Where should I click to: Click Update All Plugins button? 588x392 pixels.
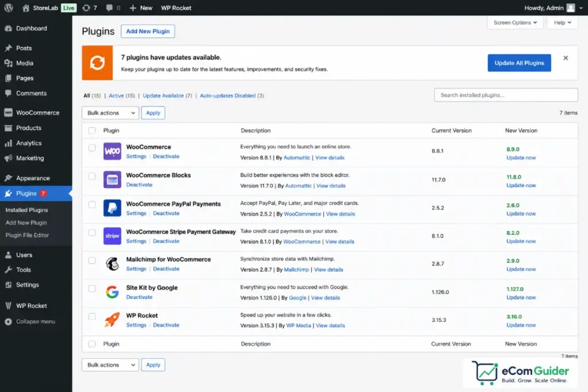click(519, 63)
